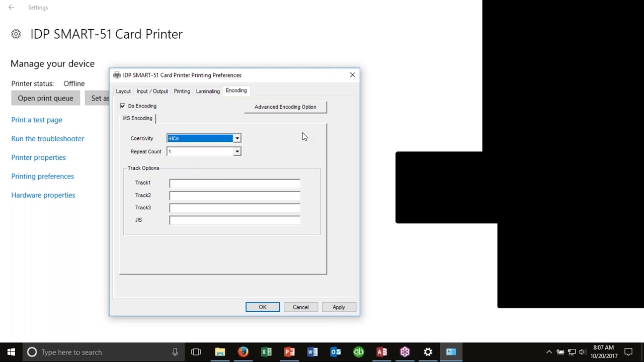Image resolution: width=644 pixels, height=362 pixels.
Task: Click the printer icon in dialog title bar
Action: coord(117,75)
